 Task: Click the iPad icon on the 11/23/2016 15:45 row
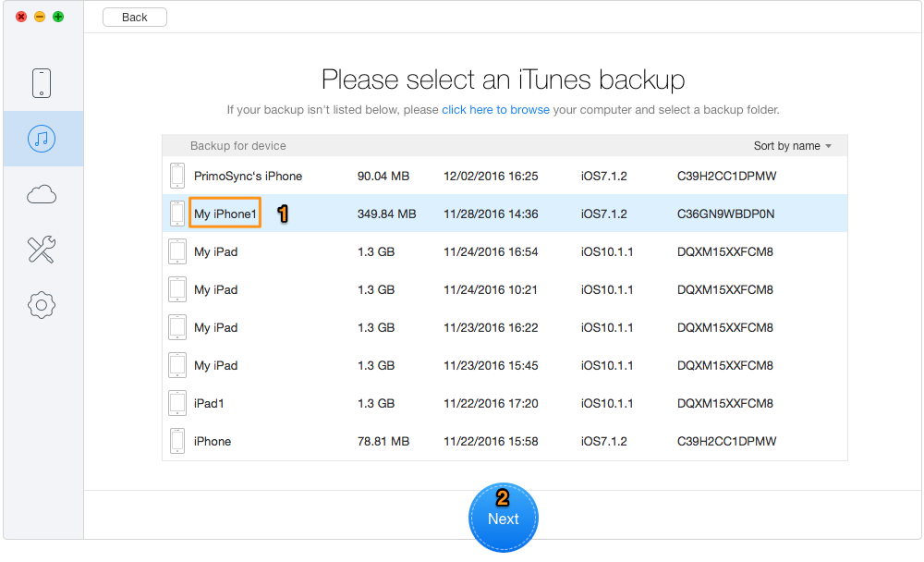click(177, 365)
